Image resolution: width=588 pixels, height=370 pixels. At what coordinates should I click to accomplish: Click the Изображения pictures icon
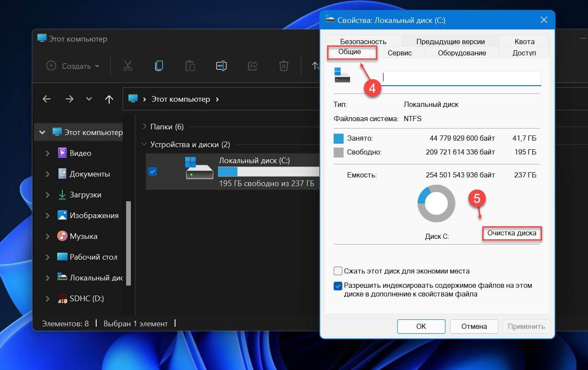click(x=62, y=215)
